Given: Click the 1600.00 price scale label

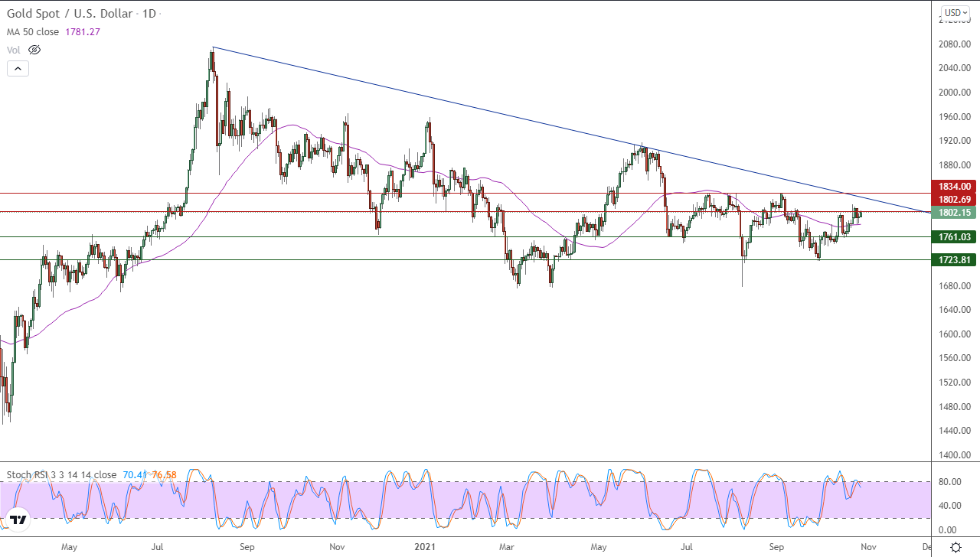Looking at the screenshot, I should [955, 334].
